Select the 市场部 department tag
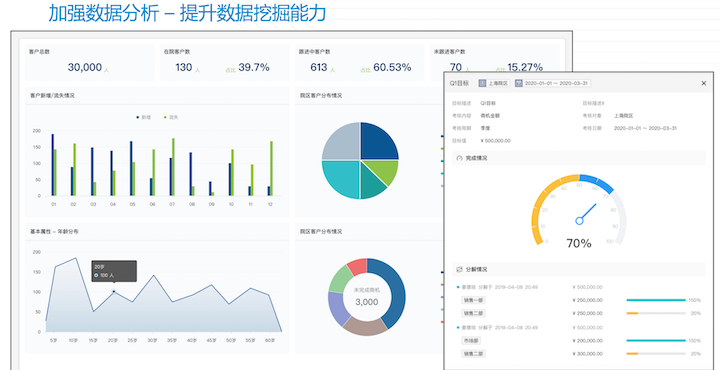The image size is (720, 370). pyautogui.click(x=471, y=341)
